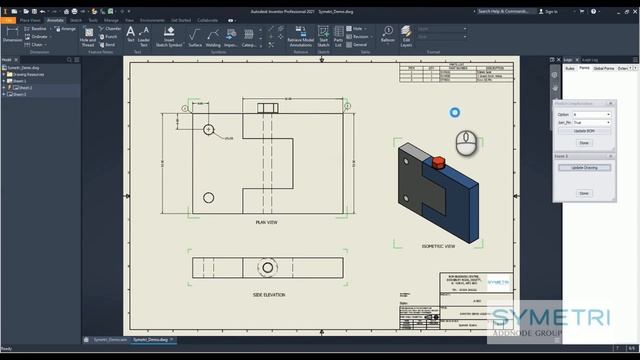Select the Caterpillar symbol tool

249,37
